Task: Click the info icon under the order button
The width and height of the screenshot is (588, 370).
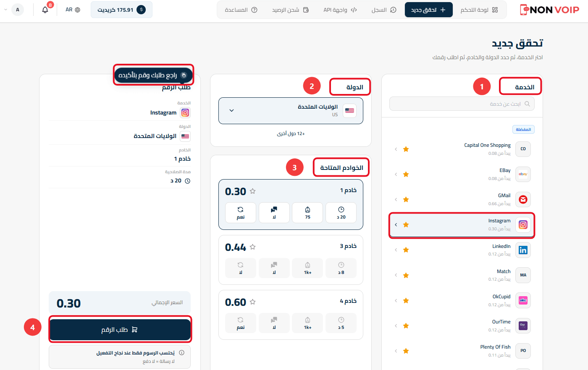Action: point(181,353)
